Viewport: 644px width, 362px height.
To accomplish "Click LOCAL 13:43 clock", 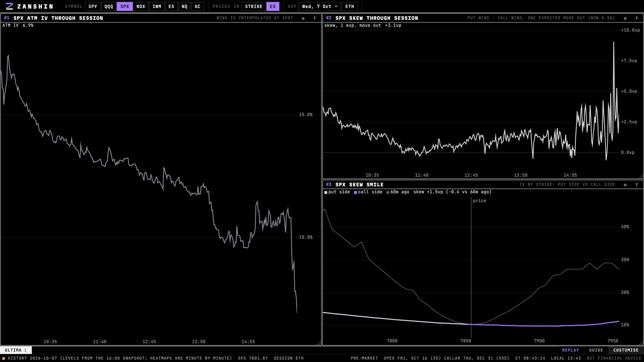I will click(566, 358).
